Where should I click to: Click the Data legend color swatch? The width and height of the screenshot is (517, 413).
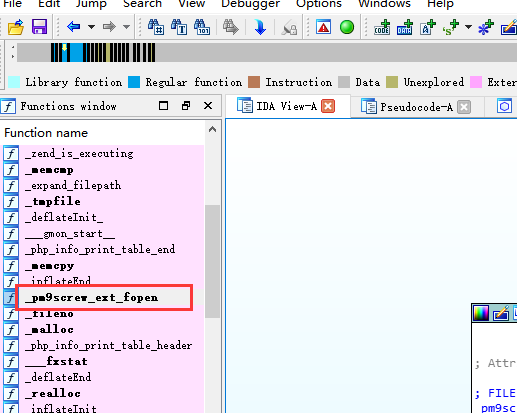tap(344, 82)
